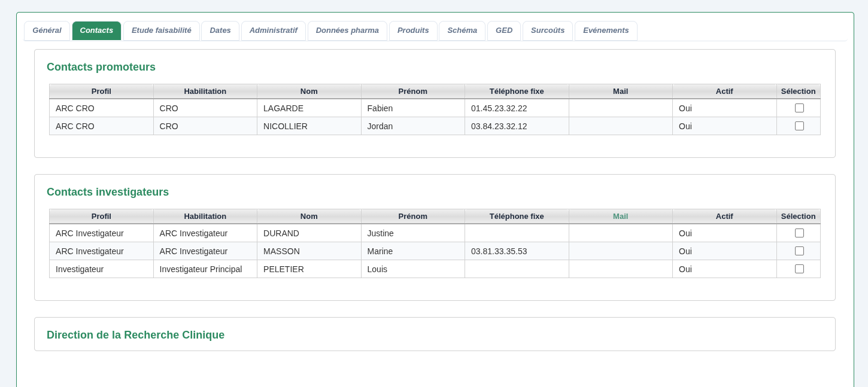The height and width of the screenshot is (387, 868).
Task: Switch to Etude faisabilité tab
Action: click(161, 31)
